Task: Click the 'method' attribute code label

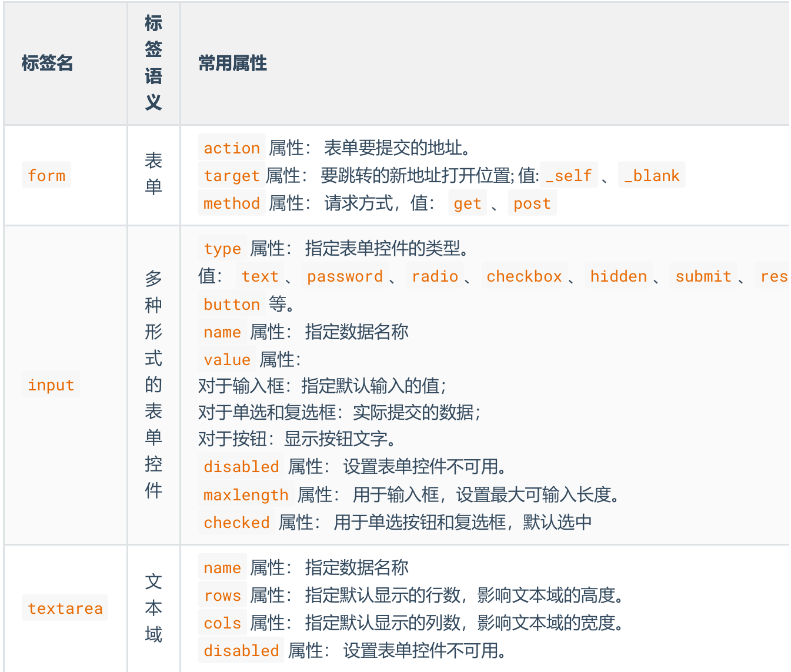Action: click(x=231, y=203)
